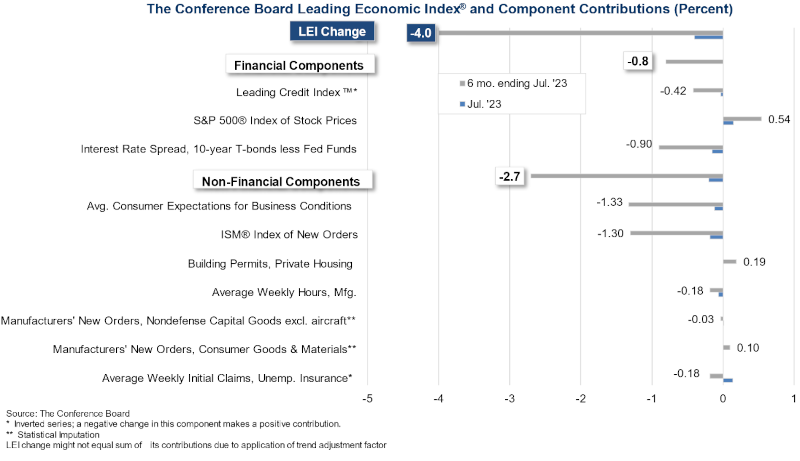Click the gray LEI Change six-month bar
800x461 pixels.
(580, 32)
